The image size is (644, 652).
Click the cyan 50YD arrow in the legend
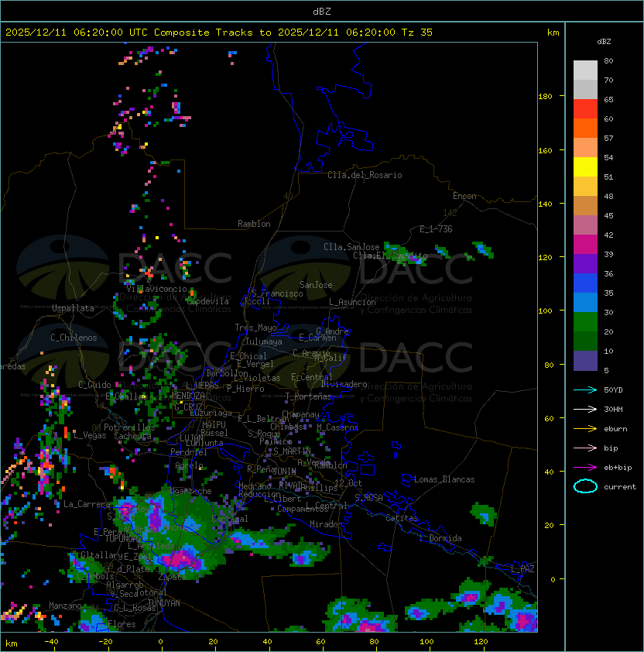point(585,389)
